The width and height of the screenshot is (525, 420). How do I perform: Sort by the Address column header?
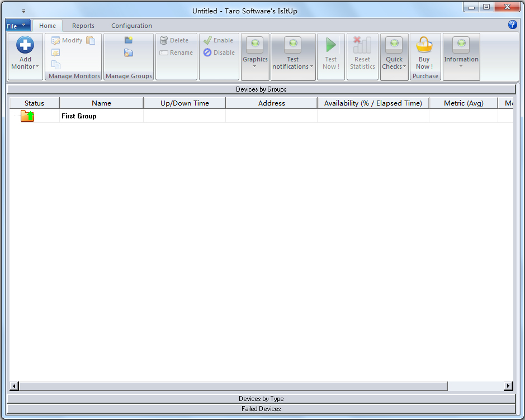pos(271,103)
